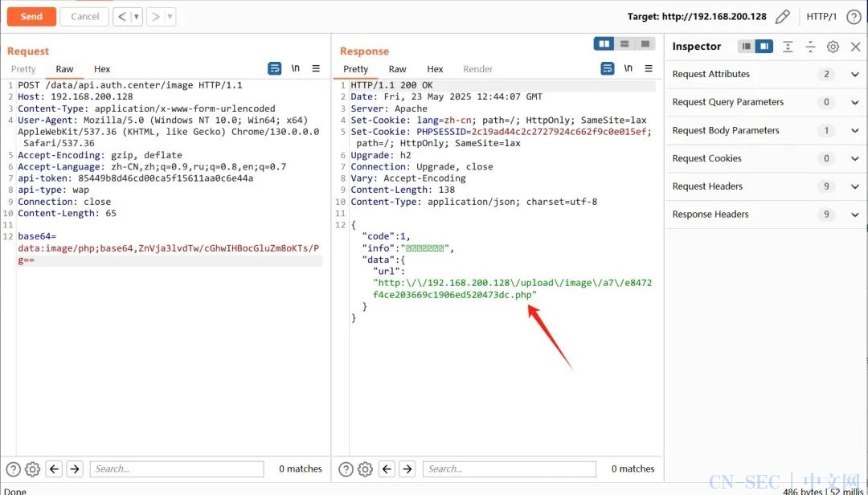The image size is (868, 495).
Task: Click the Request Attributes count badge 2
Action: click(x=826, y=74)
